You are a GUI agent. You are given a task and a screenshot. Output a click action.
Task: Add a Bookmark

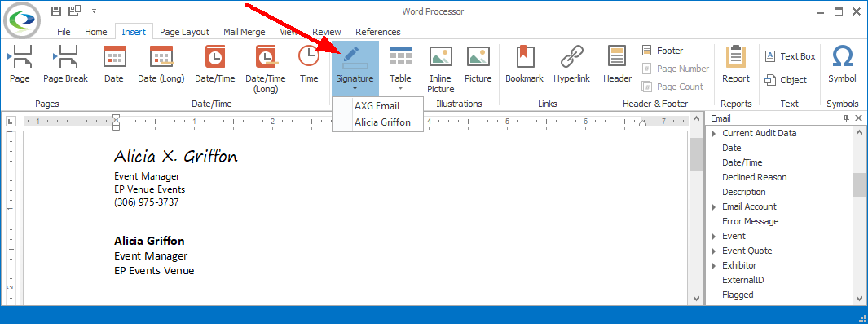(524, 64)
